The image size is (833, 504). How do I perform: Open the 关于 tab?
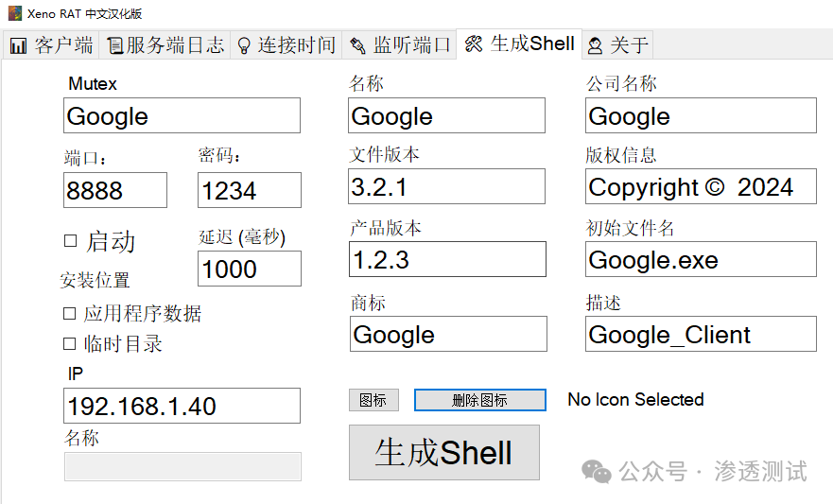(x=618, y=45)
